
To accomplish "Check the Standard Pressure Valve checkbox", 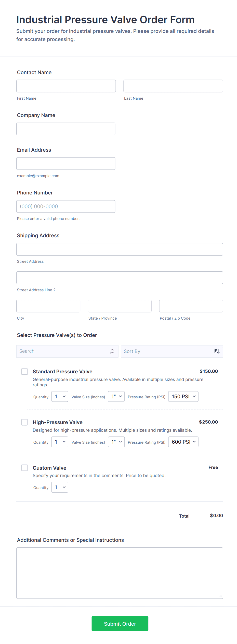I will point(24,372).
